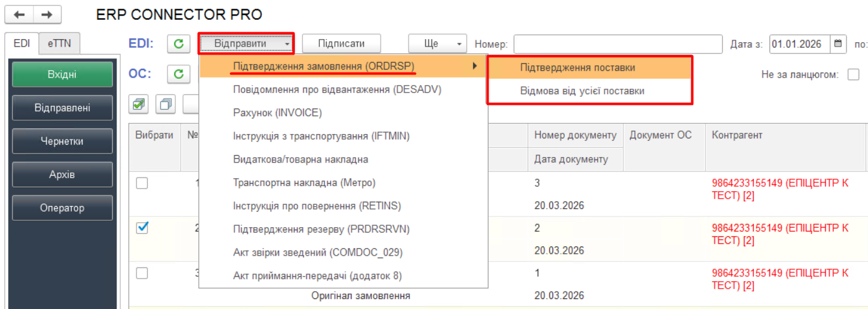The image size is (868, 309).
Task: Choose Відмова від усієї поставки
Action: [x=582, y=91]
